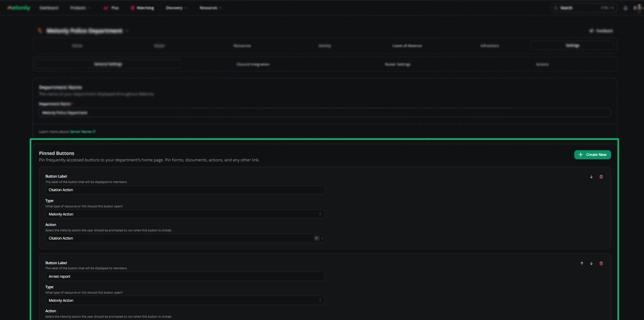Open the Plus page

click(111, 8)
